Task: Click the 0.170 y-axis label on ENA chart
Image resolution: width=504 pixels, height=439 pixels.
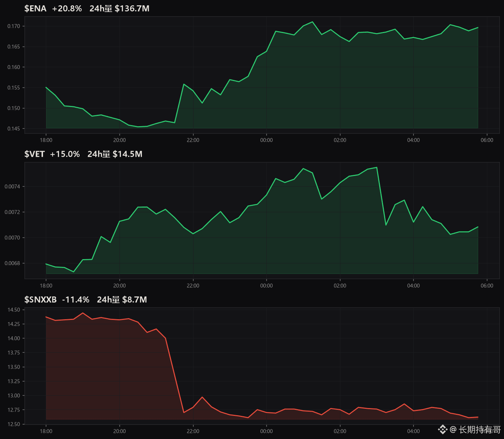Action: (x=14, y=26)
